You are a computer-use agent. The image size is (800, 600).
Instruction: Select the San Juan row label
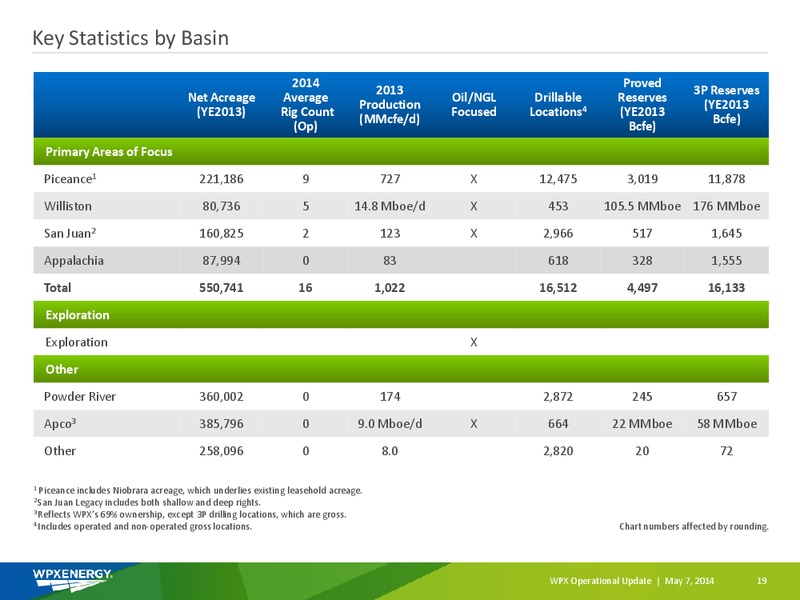[x=70, y=233]
